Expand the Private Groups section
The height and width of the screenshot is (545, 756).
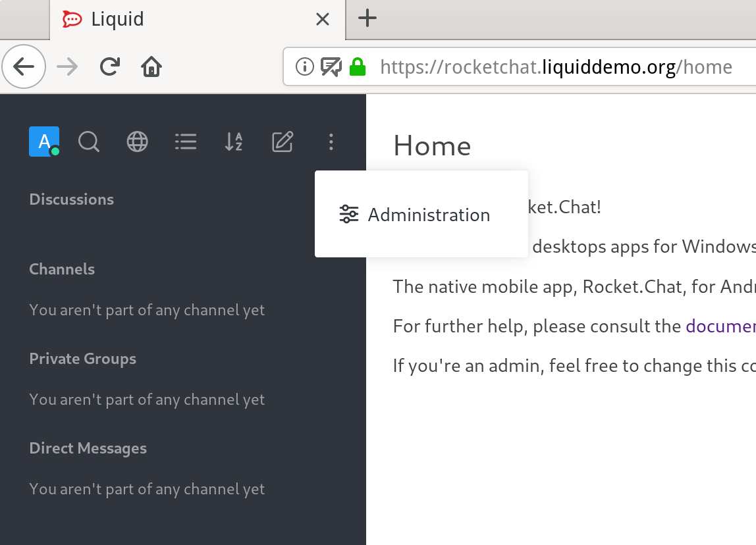coord(82,358)
